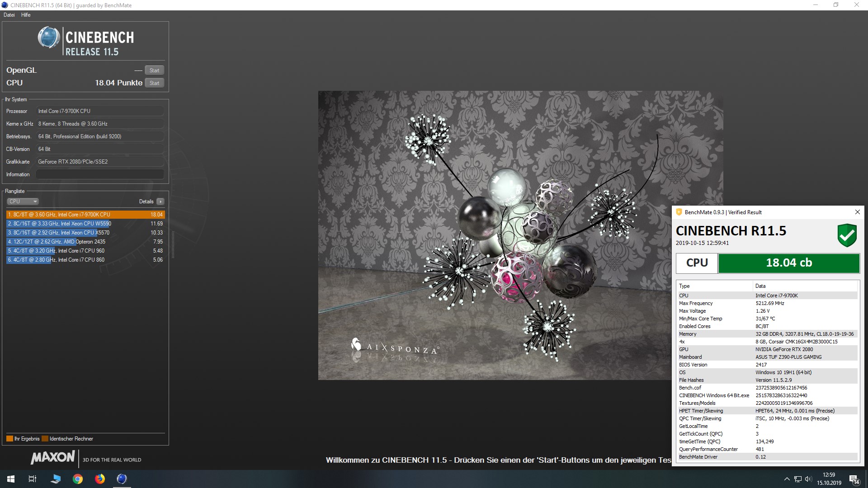The height and width of the screenshot is (488, 868).
Task: Open the blue taskbar app beside Task View
Action: coord(56,479)
